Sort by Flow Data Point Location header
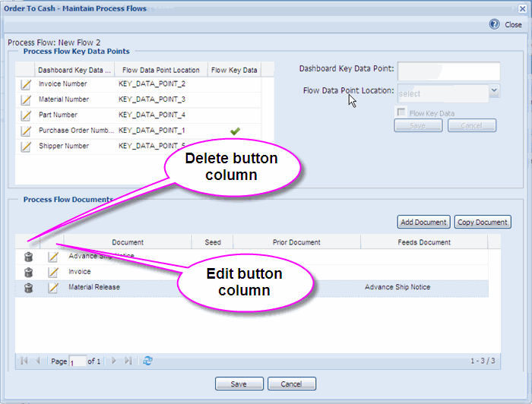Viewport: 532px width, 404px height. coord(161,70)
